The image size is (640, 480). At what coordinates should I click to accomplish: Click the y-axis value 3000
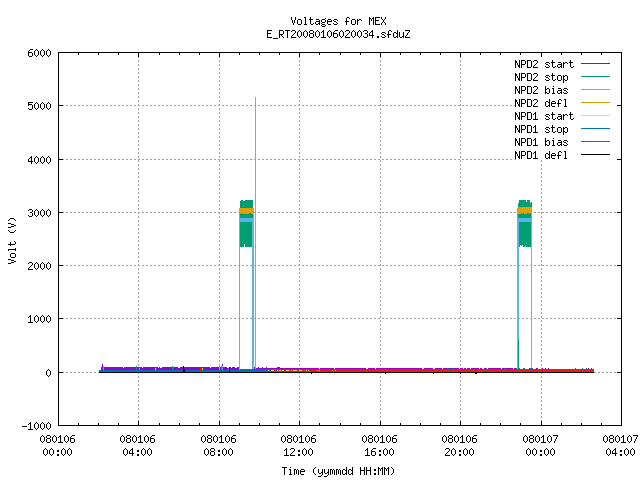(39, 213)
